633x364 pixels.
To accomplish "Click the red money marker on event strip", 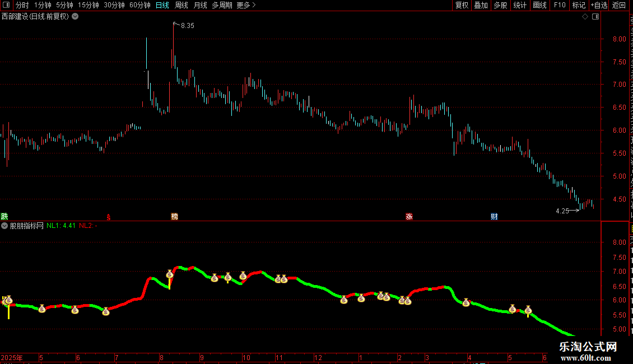I will [x=109, y=217].
